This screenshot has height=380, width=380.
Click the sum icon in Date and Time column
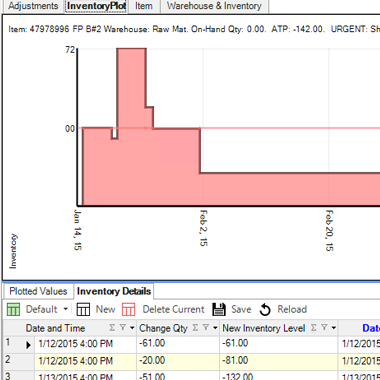tap(112, 328)
